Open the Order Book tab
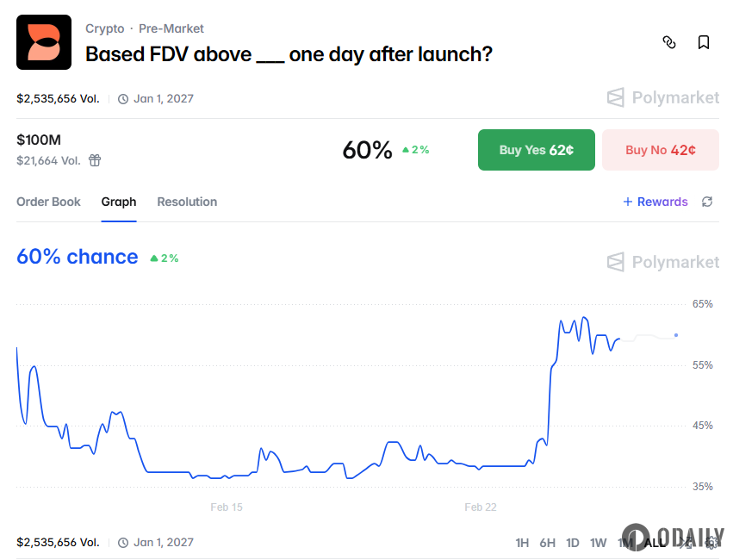Viewport: 733px width, 560px height. pyautogui.click(x=48, y=202)
